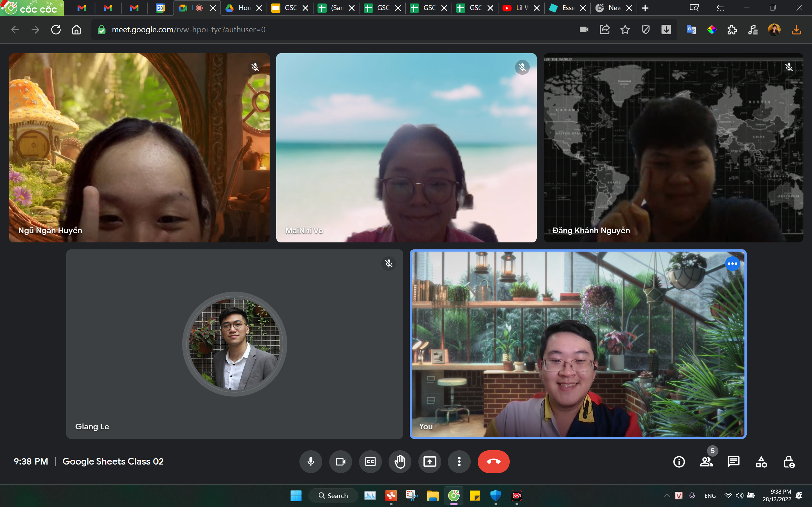
Task: Show the participants panel
Action: (x=706, y=462)
